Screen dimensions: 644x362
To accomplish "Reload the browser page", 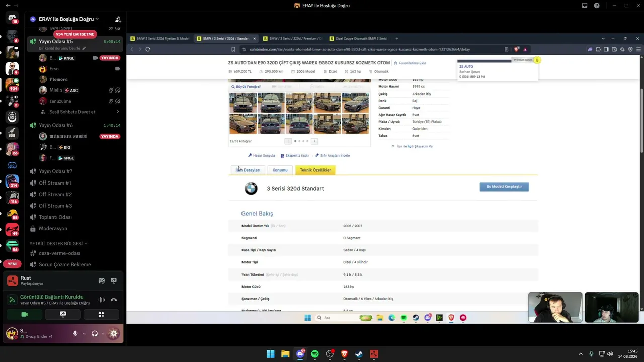I will (148, 49).
